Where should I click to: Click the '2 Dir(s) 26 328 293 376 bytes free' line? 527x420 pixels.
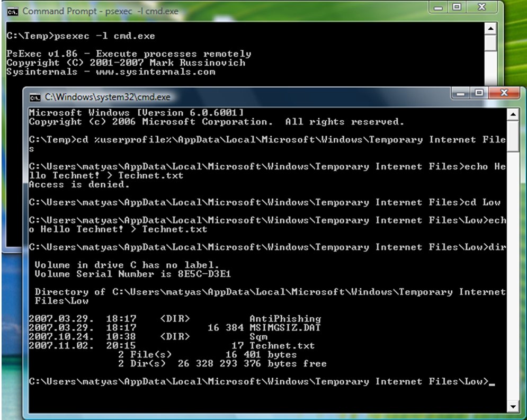(x=222, y=364)
